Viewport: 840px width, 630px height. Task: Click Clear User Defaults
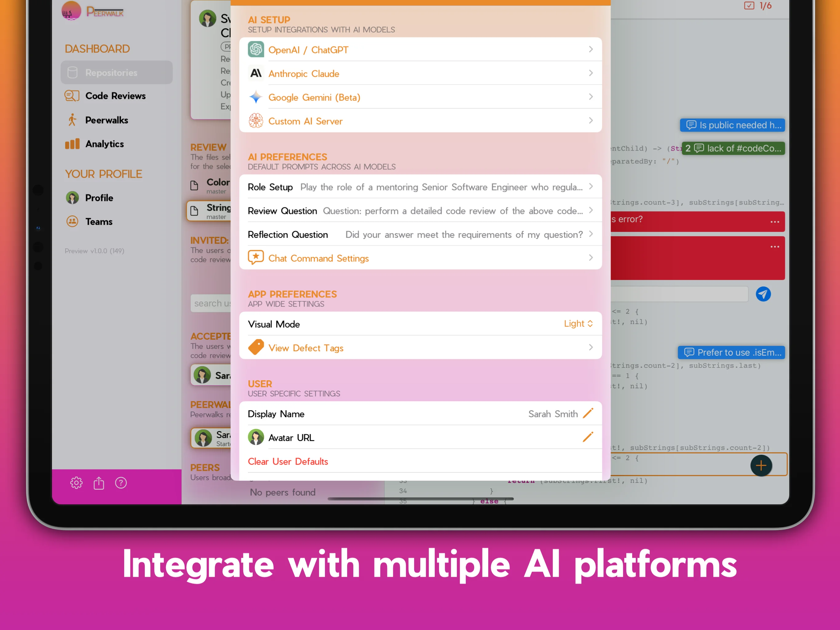tap(288, 461)
